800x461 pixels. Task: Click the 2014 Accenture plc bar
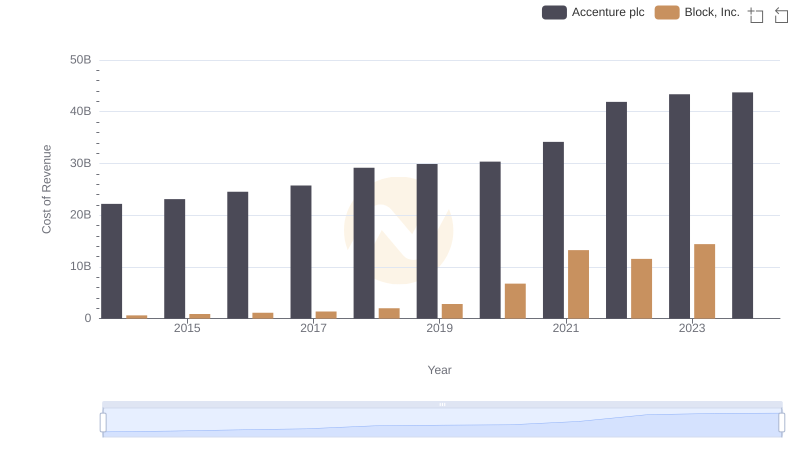[112, 261]
